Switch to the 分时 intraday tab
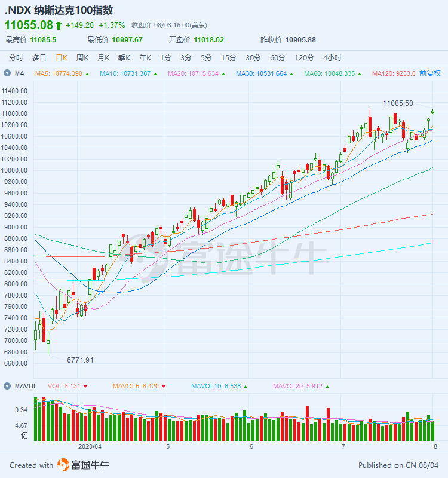Screen dimensions: 448x478 point(16,58)
